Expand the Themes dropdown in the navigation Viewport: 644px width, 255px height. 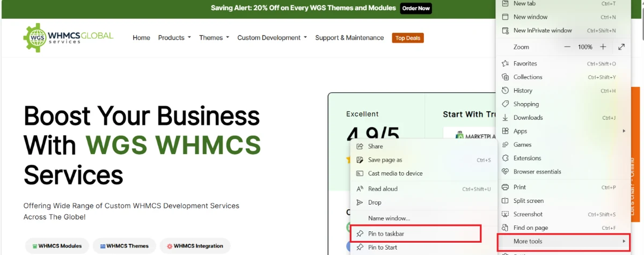pyautogui.click(x=214, y=38)
